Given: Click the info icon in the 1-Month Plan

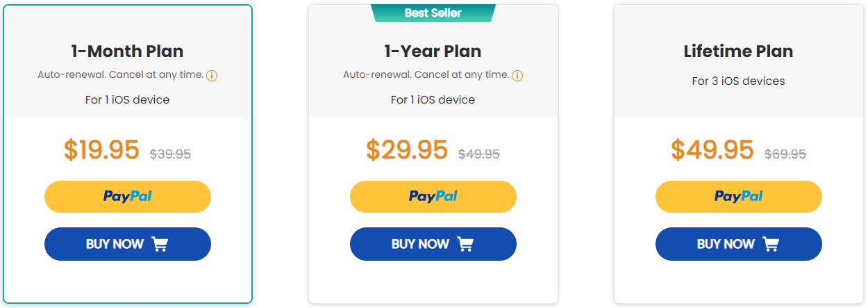Looking at the screenshot, I should point(212,76).
